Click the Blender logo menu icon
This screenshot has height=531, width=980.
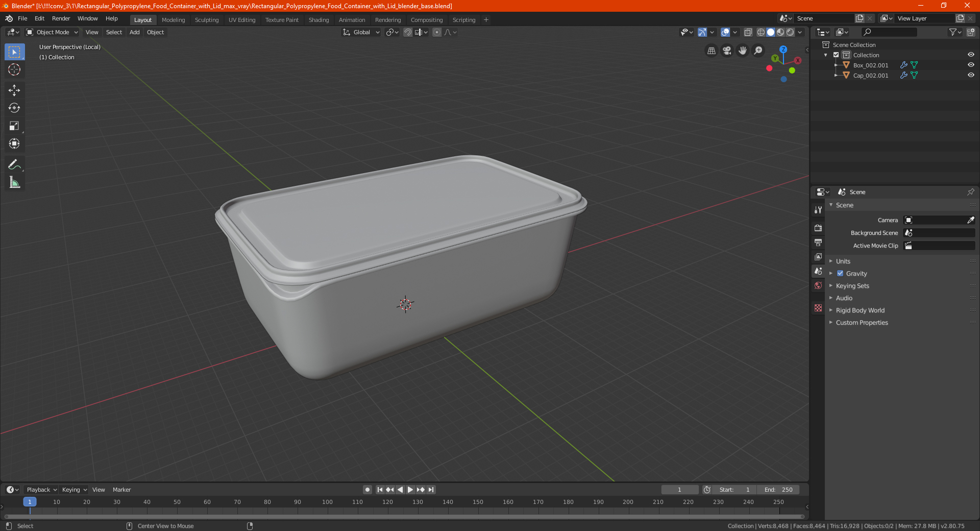tap(9, 18)
